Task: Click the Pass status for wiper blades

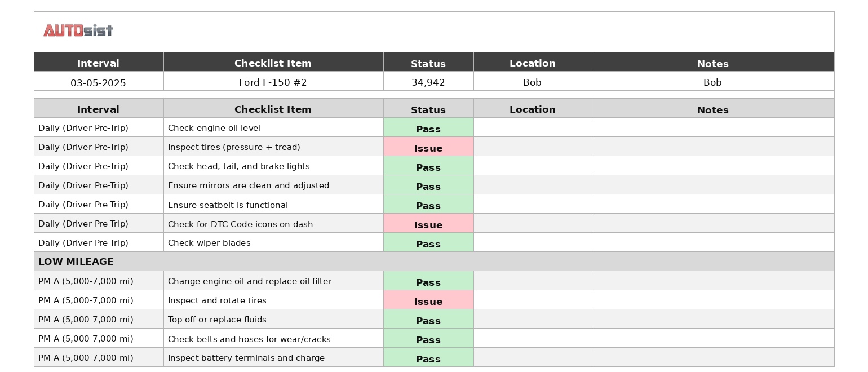Action: [428, 242]
